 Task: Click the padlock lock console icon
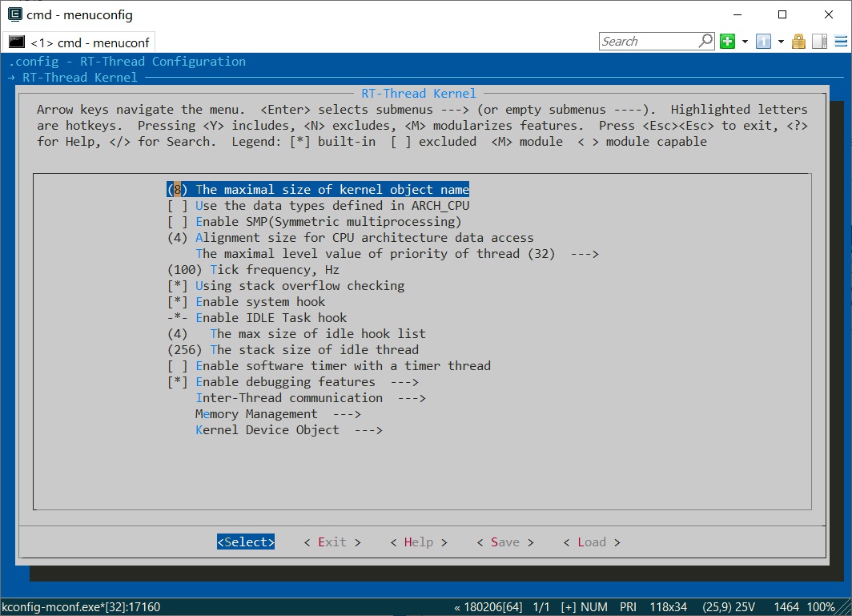(x=798, y=41)
